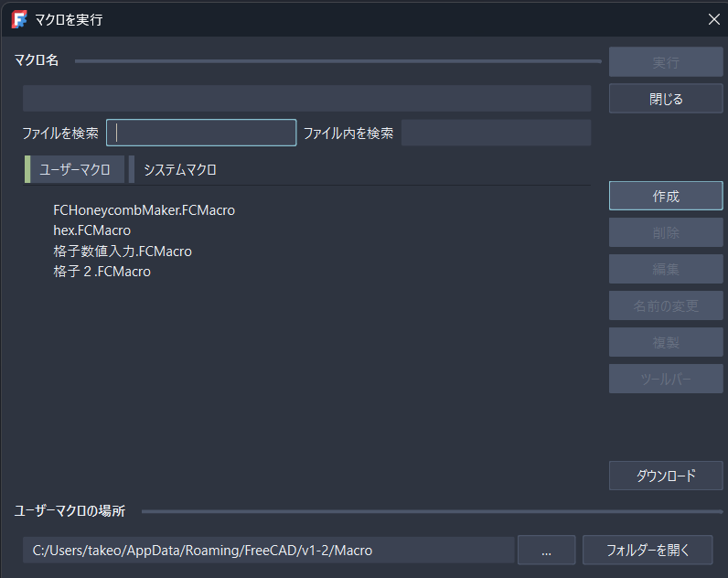Click the 閉じる button
The image size is (728, 578).
(666, 99)
